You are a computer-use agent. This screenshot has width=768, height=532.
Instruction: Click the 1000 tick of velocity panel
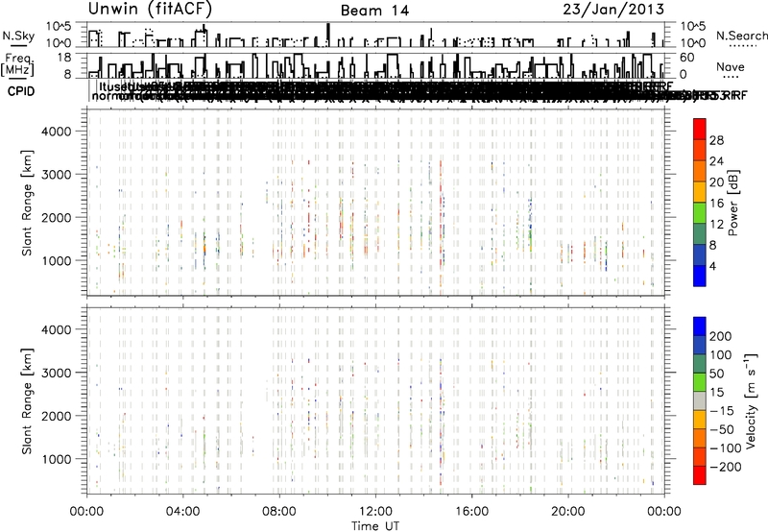click(56, 459)
